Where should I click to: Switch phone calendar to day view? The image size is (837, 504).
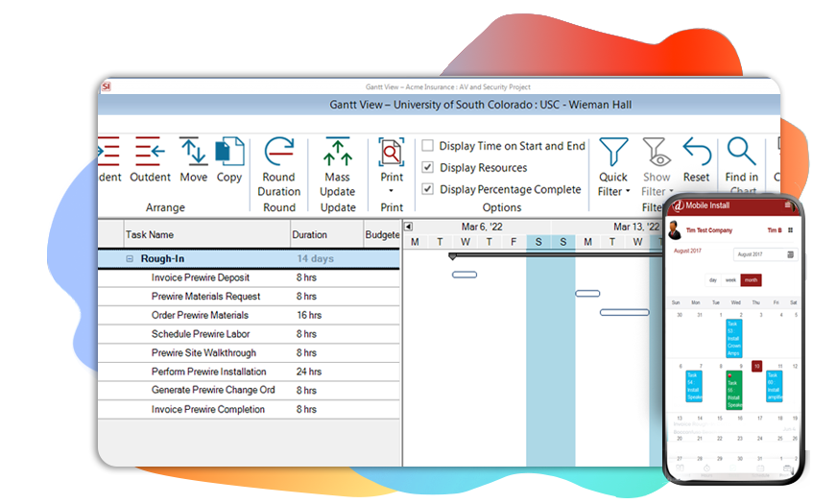(x=713, y=279)
